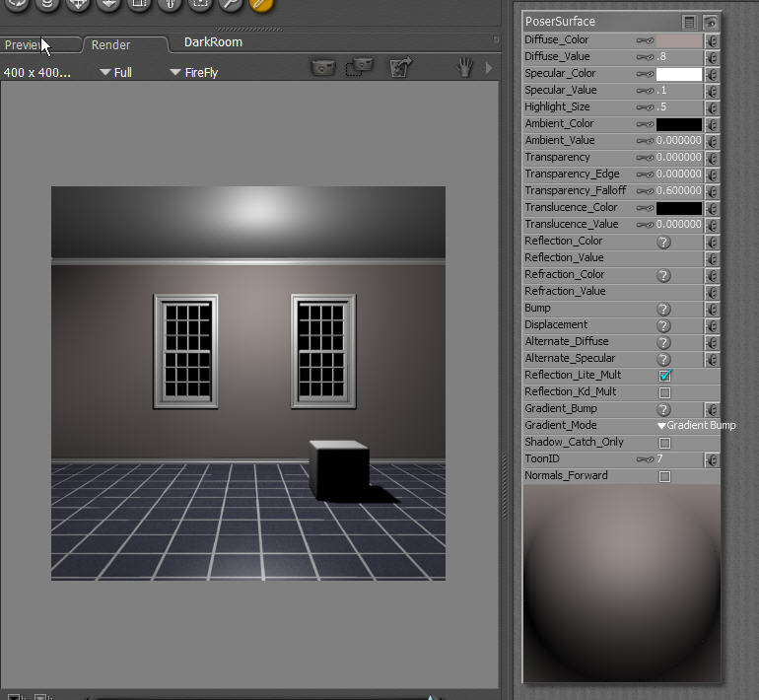Enable the Reflection_Kd_Mult checkbox
759x700 pixels.
664,392
